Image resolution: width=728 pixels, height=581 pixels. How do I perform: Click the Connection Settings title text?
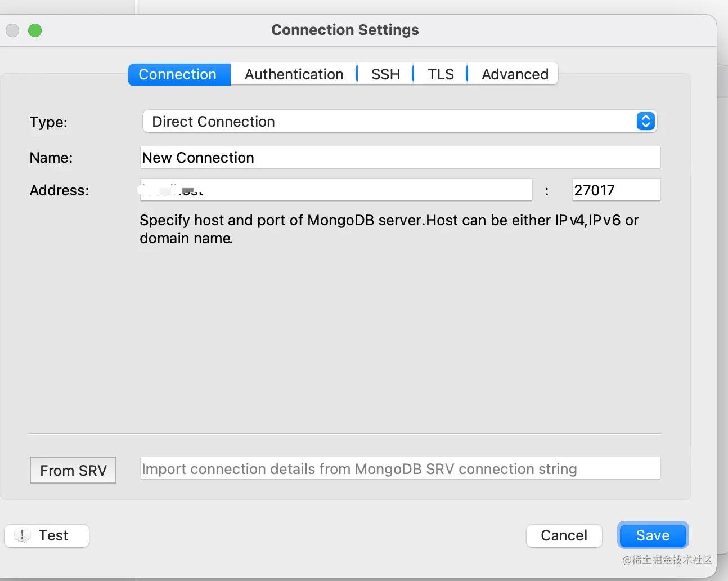click(345, 30)
